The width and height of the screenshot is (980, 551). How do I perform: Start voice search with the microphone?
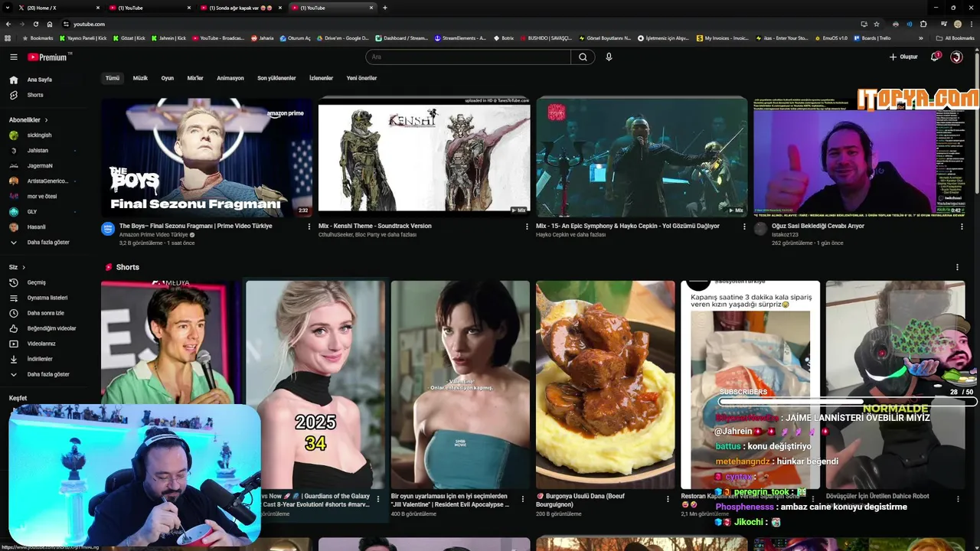pyautogui.click(x=609, y=57)
